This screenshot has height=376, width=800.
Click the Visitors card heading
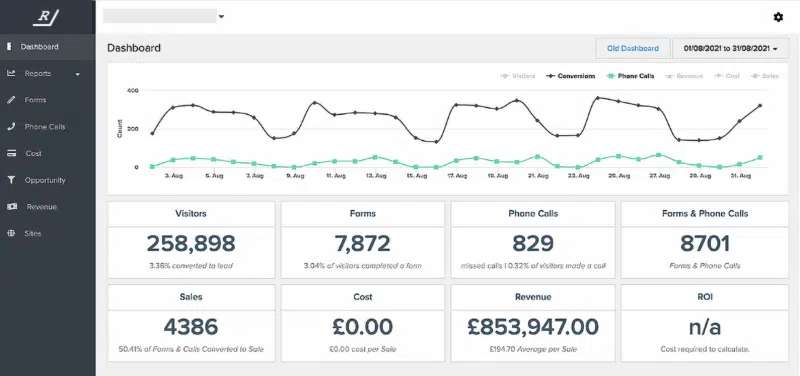pos(191,213)
